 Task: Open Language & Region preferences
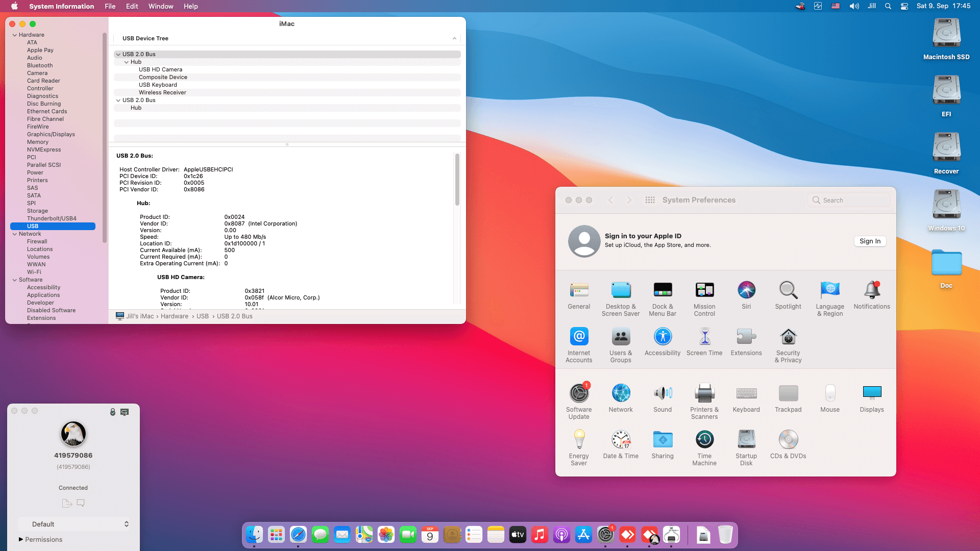click(x=830, y=299)
